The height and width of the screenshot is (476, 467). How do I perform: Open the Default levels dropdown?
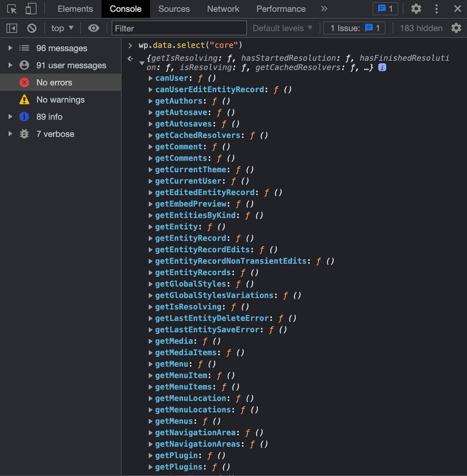(282, 28)
